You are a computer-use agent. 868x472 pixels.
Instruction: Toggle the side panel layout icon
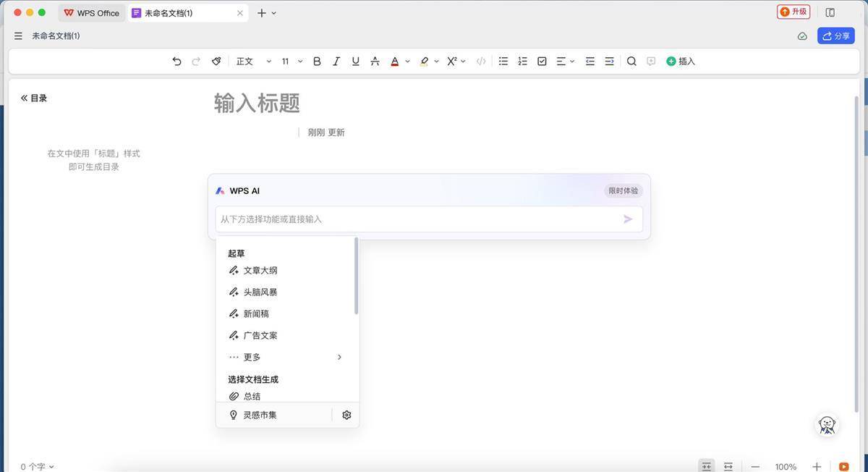[x=830, y=12]
